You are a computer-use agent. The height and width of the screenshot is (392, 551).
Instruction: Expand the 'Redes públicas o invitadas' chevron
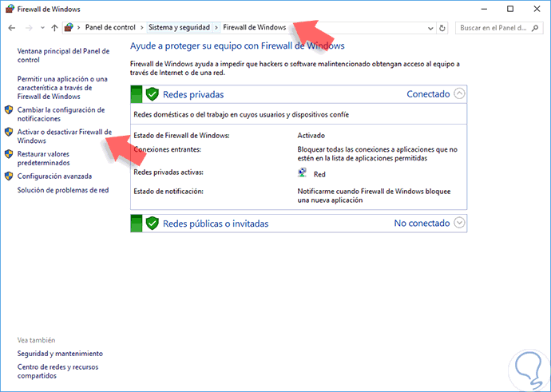point(459,223)
